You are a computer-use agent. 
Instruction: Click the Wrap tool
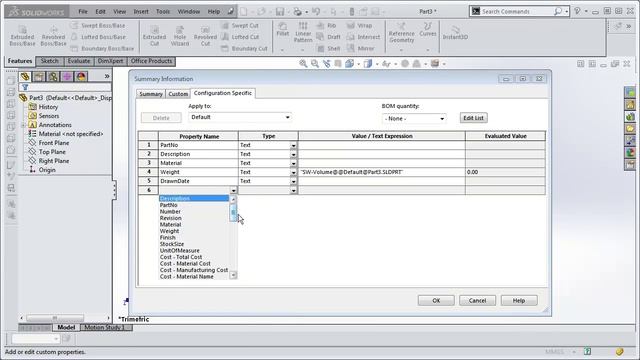(x=359, y=25)
